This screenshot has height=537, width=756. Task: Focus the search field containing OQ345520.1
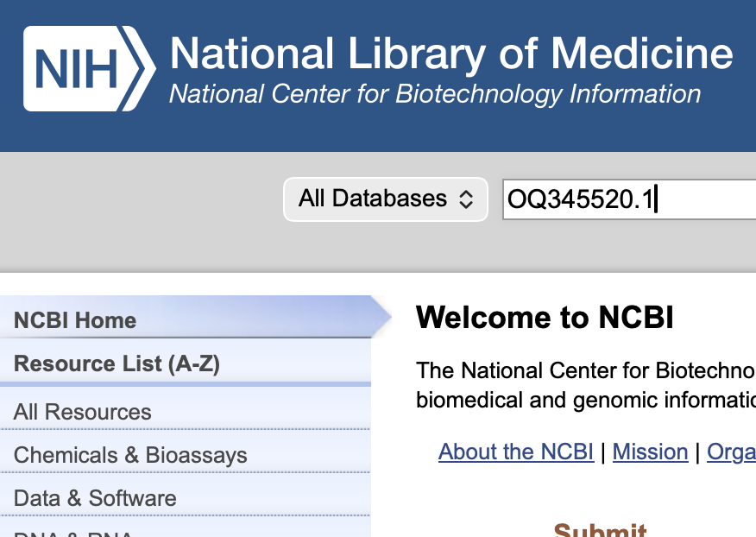click(628, 199)
